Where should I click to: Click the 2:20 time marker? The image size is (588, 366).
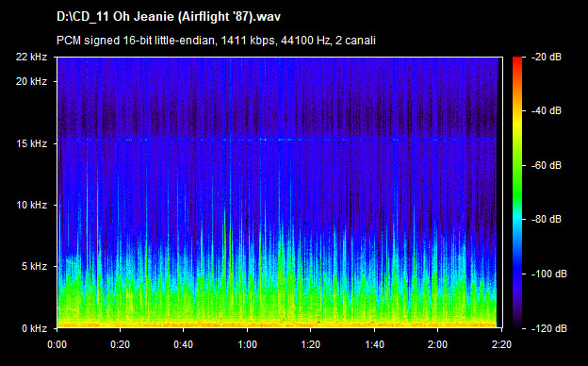pyautogui.click(x=501, y=344)
